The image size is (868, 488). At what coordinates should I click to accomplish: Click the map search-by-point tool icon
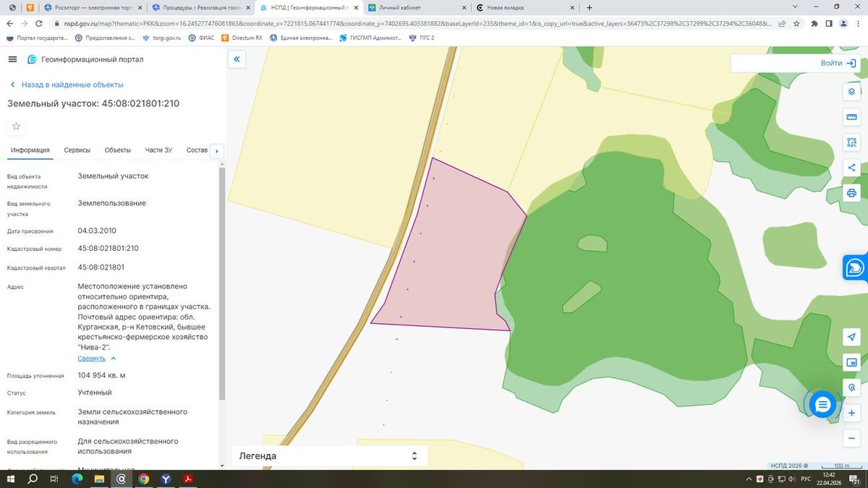(851, 388)
